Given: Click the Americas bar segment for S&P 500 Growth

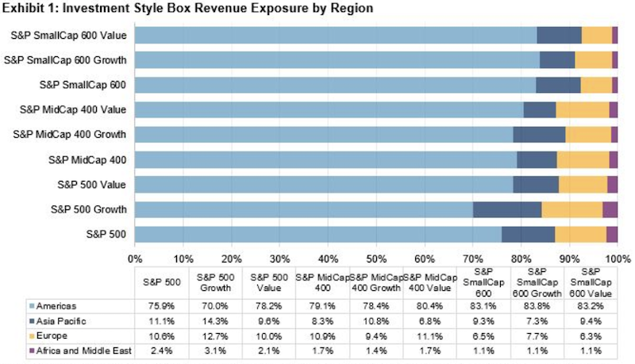Looking at the screenshot, I should coord(304,209).
